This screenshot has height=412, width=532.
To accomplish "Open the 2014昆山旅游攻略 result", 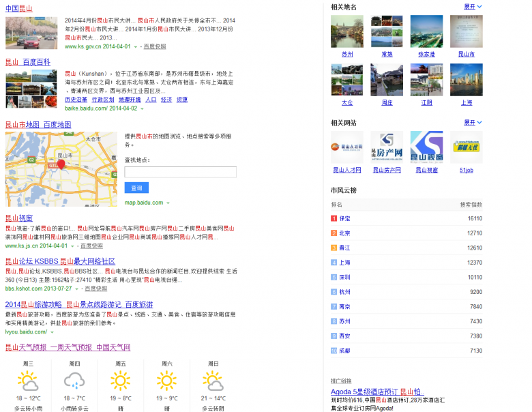I will pyautogui.click(x=78, y=304).
